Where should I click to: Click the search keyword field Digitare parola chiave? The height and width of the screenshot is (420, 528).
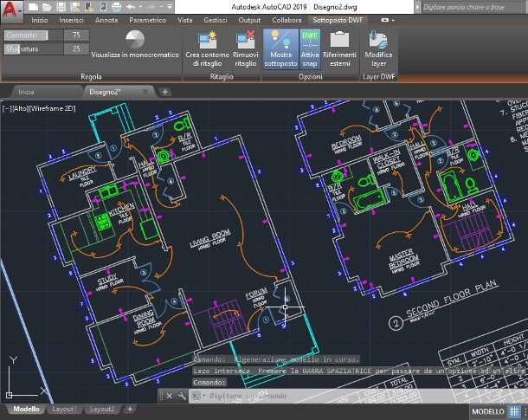click(x=474, y=7)
